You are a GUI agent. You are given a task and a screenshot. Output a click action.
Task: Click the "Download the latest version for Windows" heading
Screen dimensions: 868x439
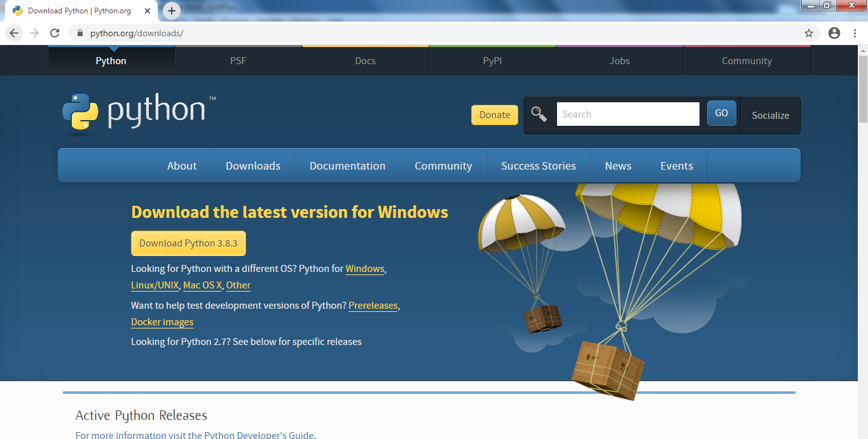click(x=289, y=212)
